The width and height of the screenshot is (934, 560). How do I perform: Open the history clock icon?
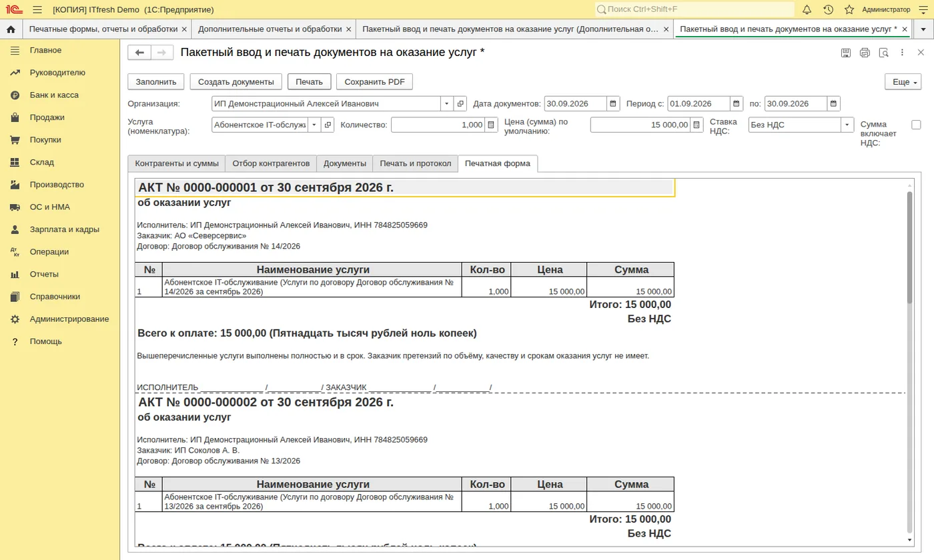click(x=828, y=9)
